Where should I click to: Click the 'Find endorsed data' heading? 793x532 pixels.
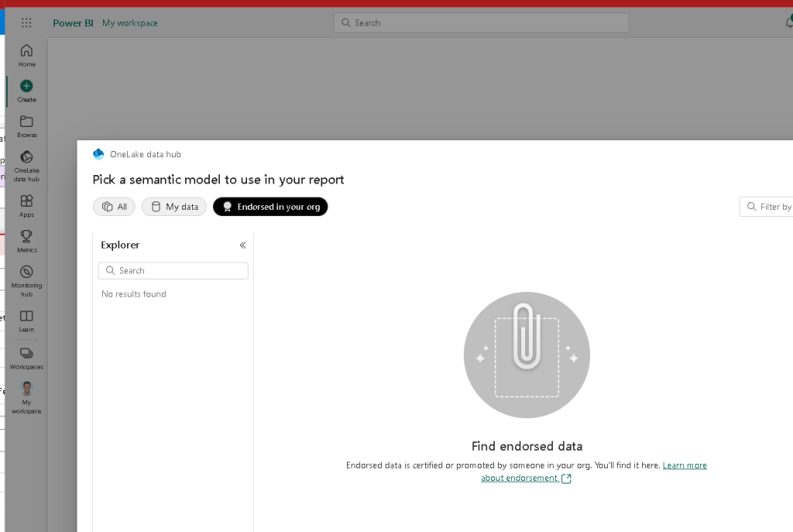[527, 446]
